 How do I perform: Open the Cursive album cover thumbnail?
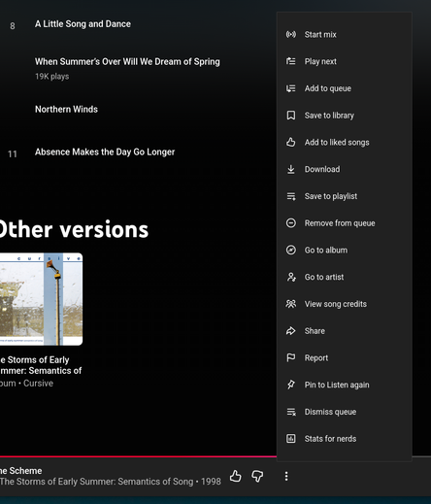pos(41,299)
